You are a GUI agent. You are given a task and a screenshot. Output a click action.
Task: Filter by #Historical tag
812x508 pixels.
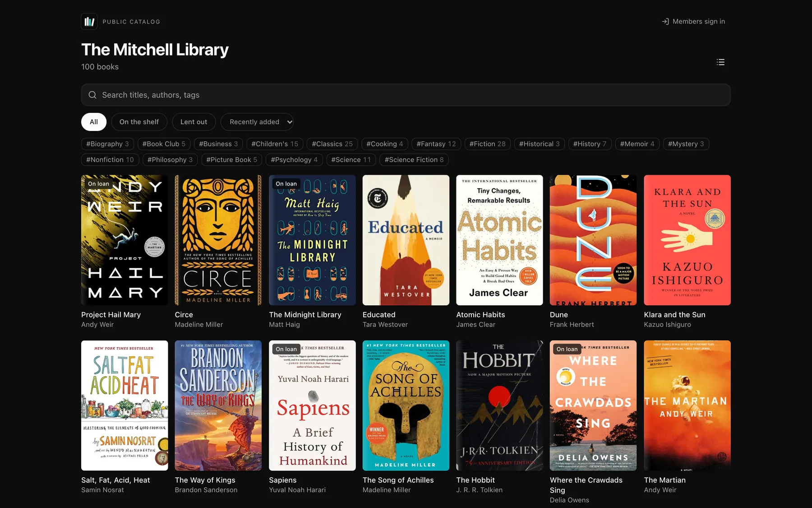tap(539, 144)
